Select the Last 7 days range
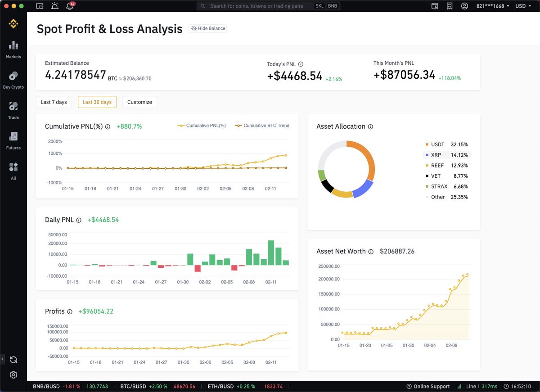540x392 pixels. click(54, 102)
